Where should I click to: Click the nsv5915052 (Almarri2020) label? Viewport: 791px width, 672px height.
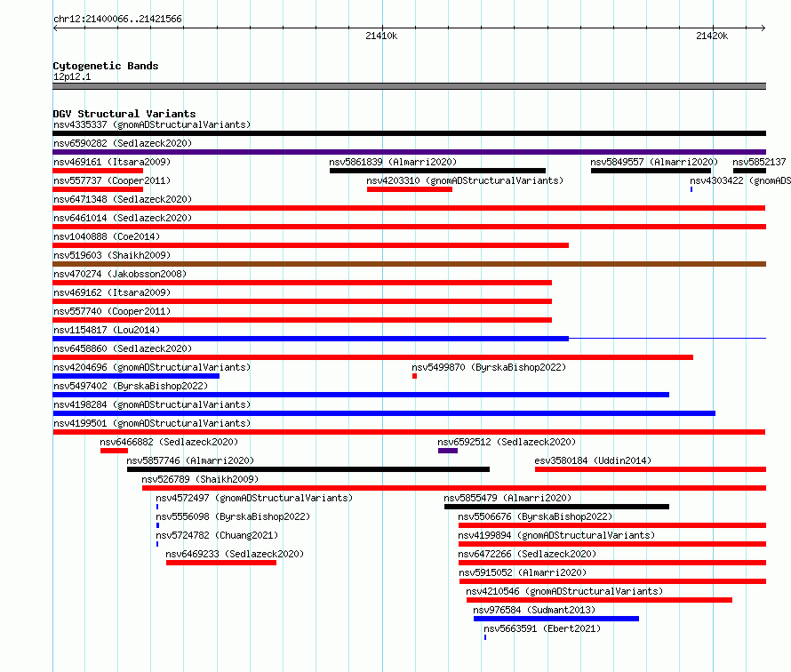click(x=523, y=572)
